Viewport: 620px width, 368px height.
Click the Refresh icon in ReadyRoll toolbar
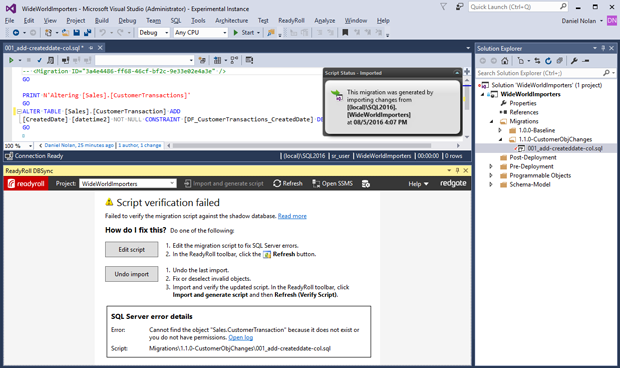click(277, 183)
